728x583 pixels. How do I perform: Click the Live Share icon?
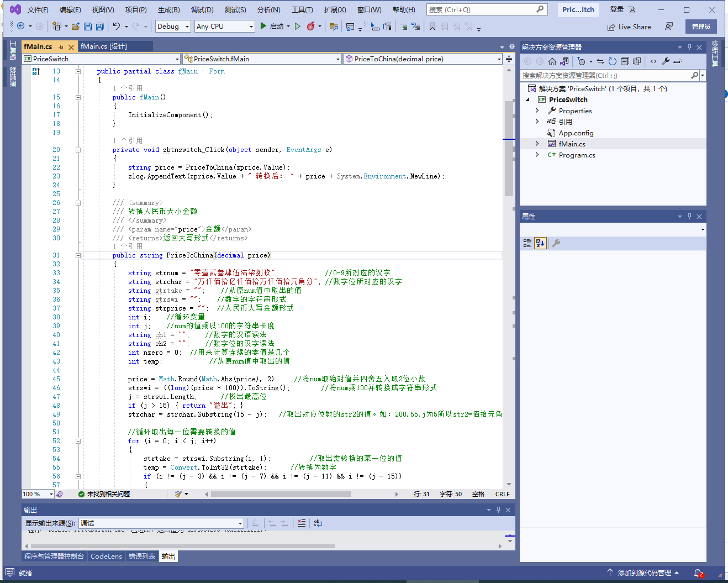tap(611, 27)
